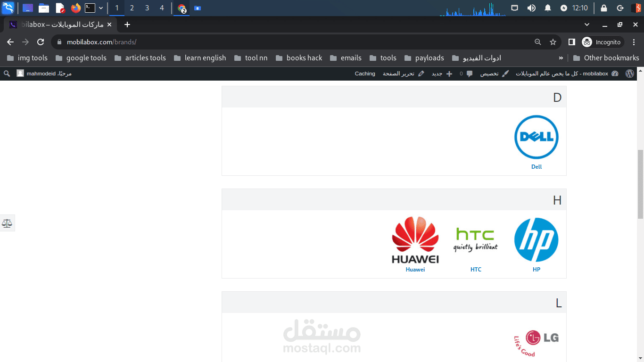This screenshot has height=362, width=644.
Task: Open the learn english bookmark folder
Action: click(x=200, y=58)
